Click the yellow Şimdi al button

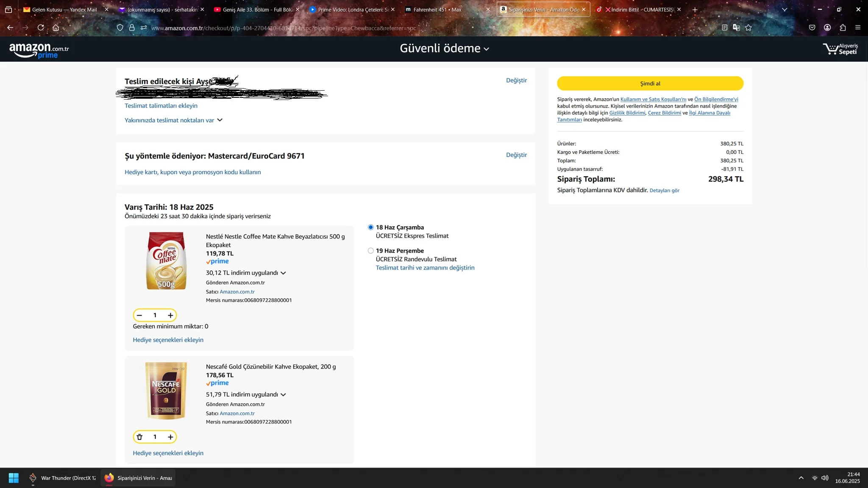(x=650, y=83)
